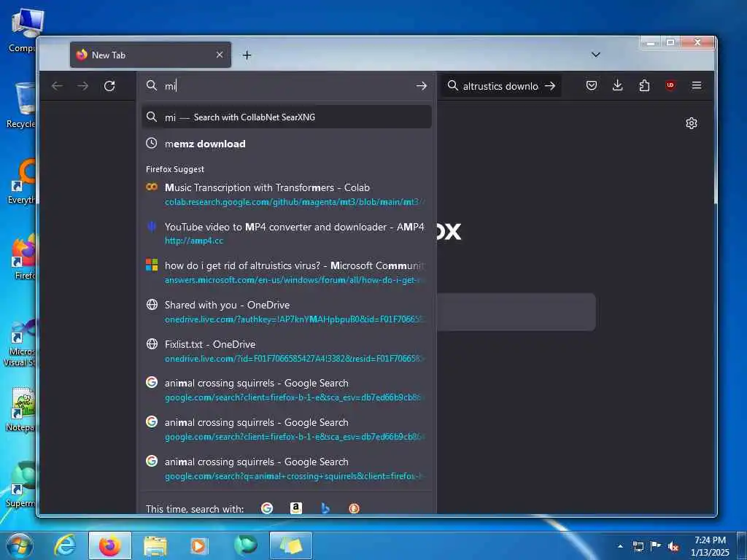Screen dimensions: 747x560
Task: Search this time with Amazon icon
Action: [x=296, y=508]
